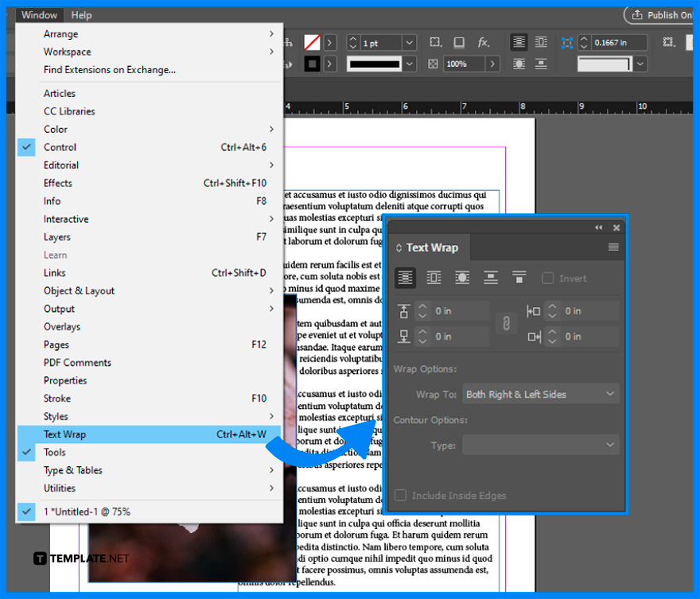Uncheck Tools in the Window menu
This screenshot has width=700, height=599.
pos(25,452)
